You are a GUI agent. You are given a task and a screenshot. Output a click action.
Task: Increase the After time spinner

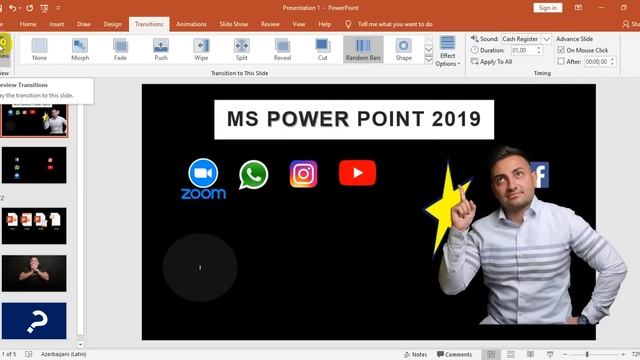coord(612,59)
